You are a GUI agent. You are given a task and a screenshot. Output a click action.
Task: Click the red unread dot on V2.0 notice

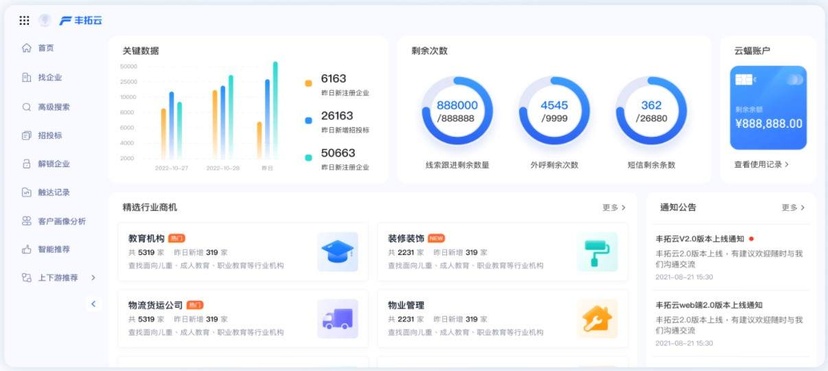[751, 239]
